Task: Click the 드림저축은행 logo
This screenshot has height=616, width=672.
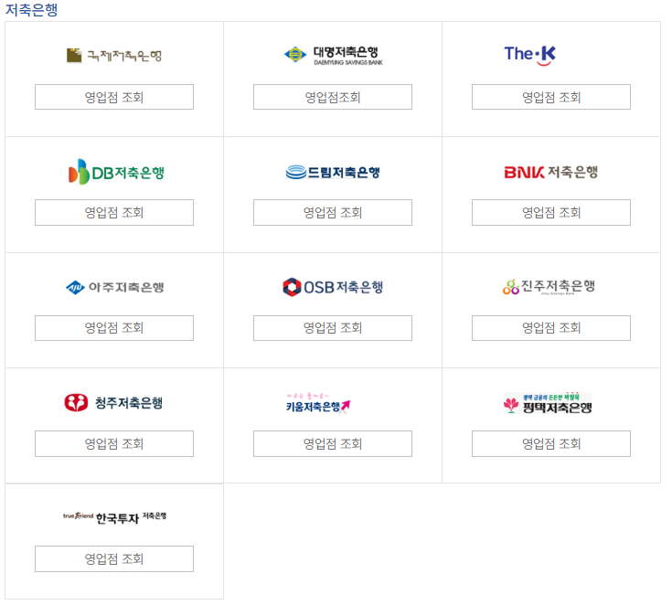Action: click(x=333, y=172)
